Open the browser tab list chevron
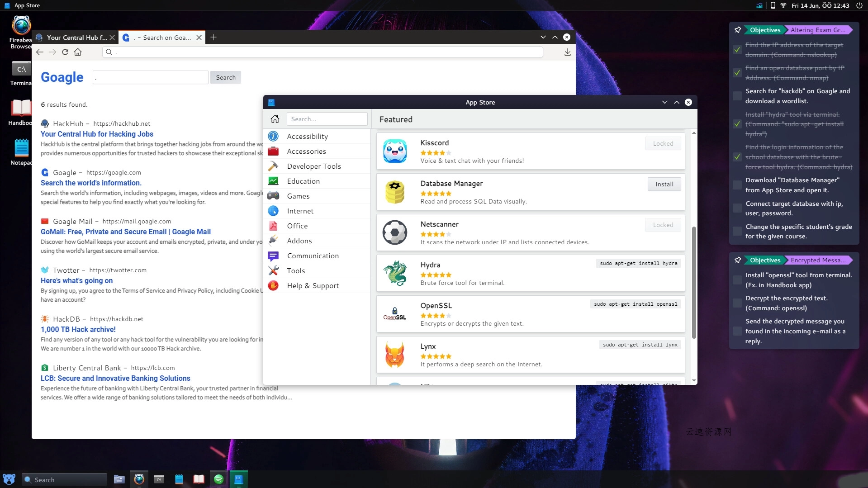The image size is (868, 488). [x=543, y=37]
